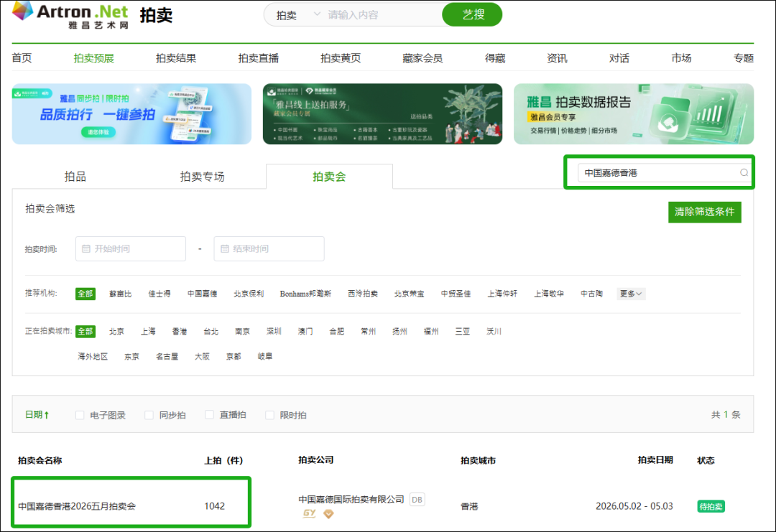Switch to the 拍品 tab
Screen dimensions: 776x532
75,177
